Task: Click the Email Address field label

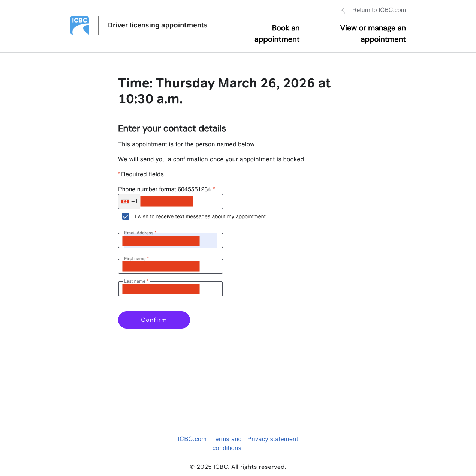Action: [x=139, y=233]
